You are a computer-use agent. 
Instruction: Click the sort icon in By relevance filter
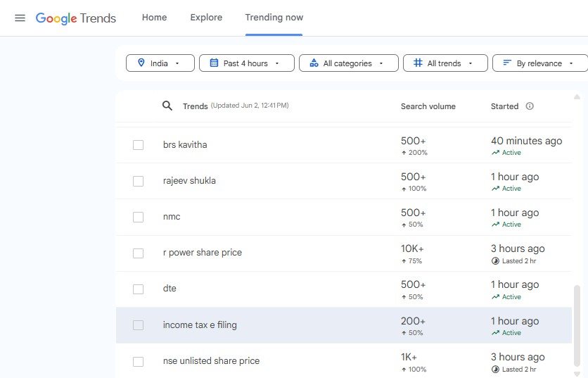pos(506,63)
